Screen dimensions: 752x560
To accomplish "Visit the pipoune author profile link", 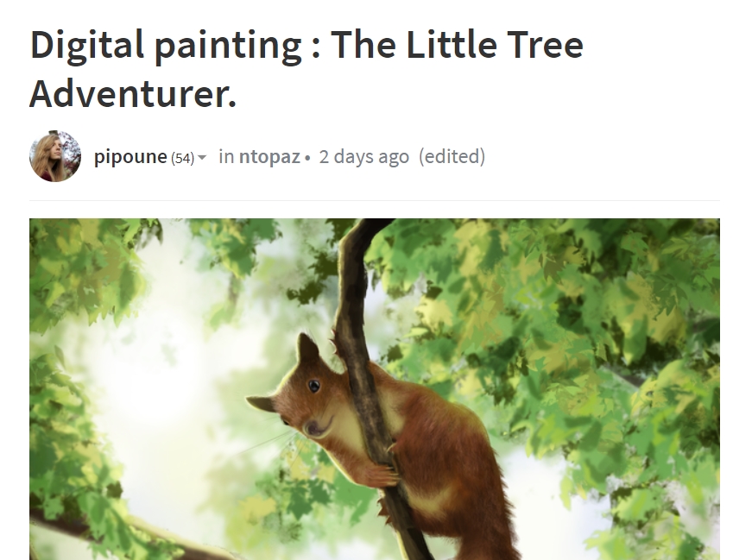I will tap(130, 157).
